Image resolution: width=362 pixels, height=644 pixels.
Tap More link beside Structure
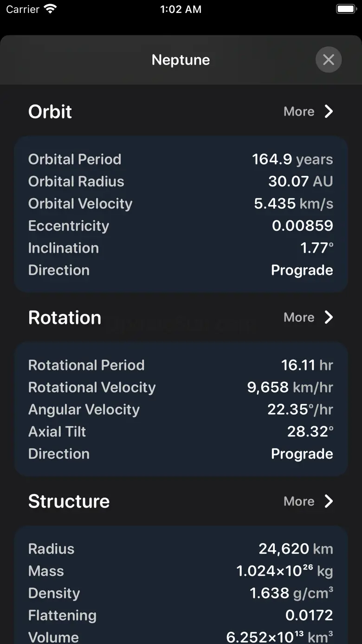click(x=299, y=501)
